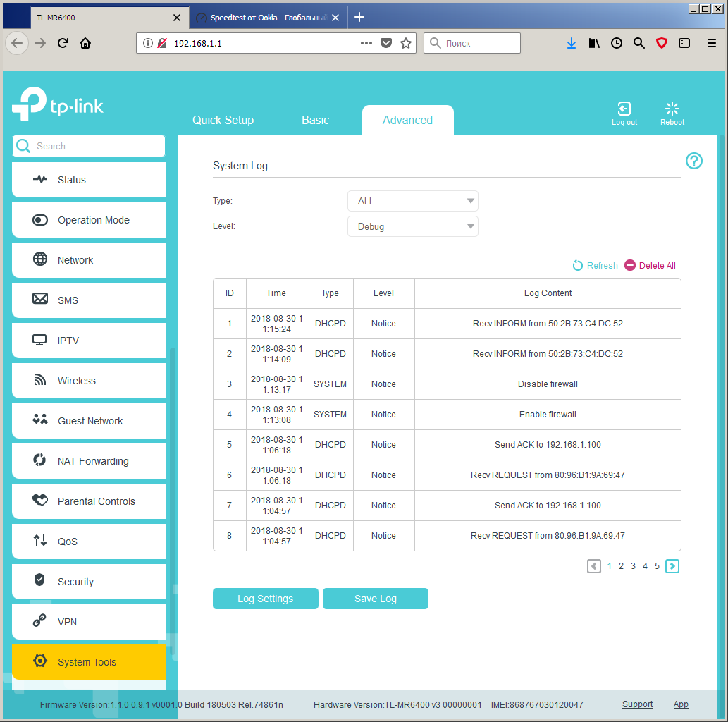
Task: Go to next log page arrow
Action: [672, 566]
